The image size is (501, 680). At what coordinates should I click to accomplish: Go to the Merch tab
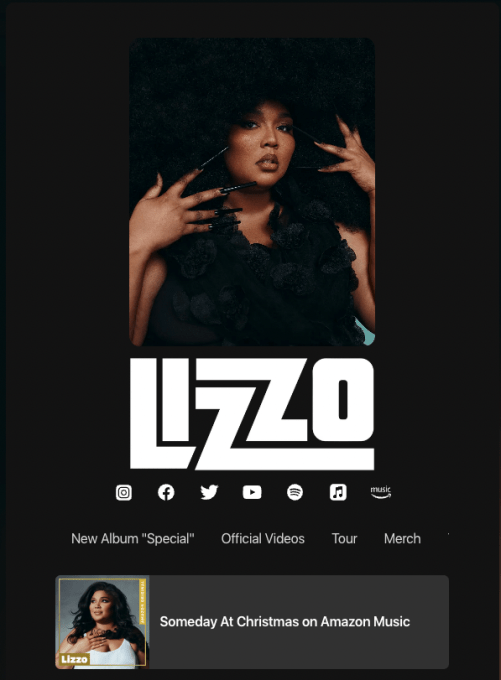[x=402, y=539]
